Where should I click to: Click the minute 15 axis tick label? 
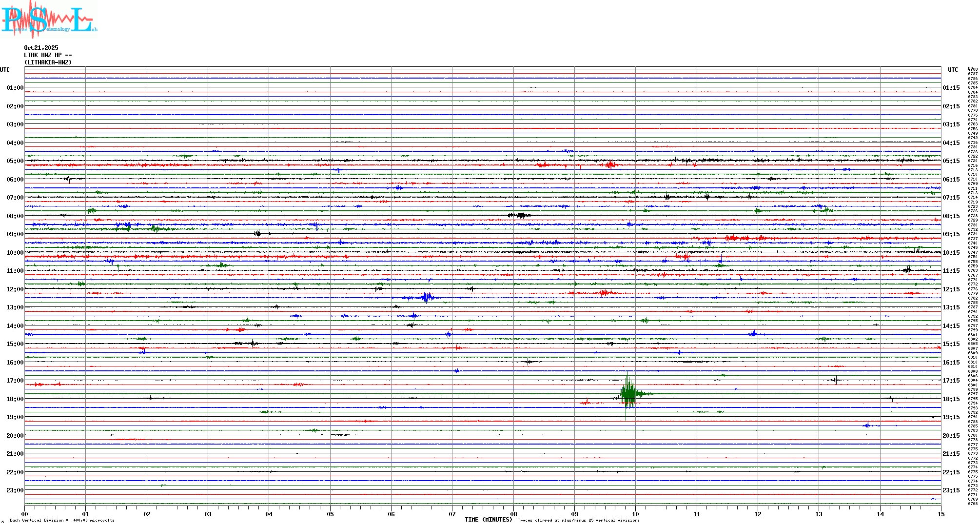[x=941, y=514]
